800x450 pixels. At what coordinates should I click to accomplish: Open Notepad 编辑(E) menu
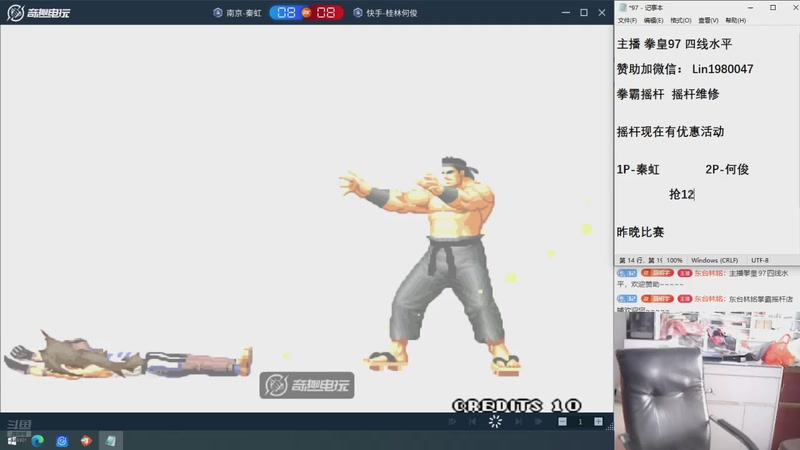pos(653,20)
